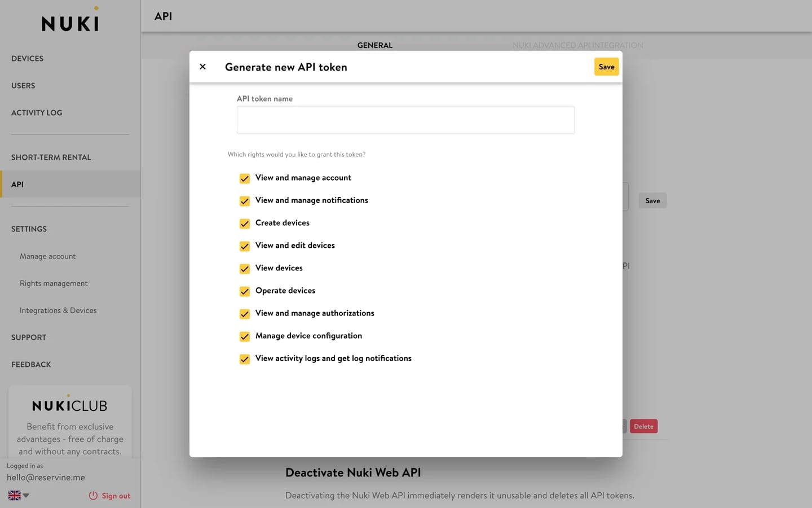Select the API sidebar item
Screen dimensions: 812x508
(70, 184)
